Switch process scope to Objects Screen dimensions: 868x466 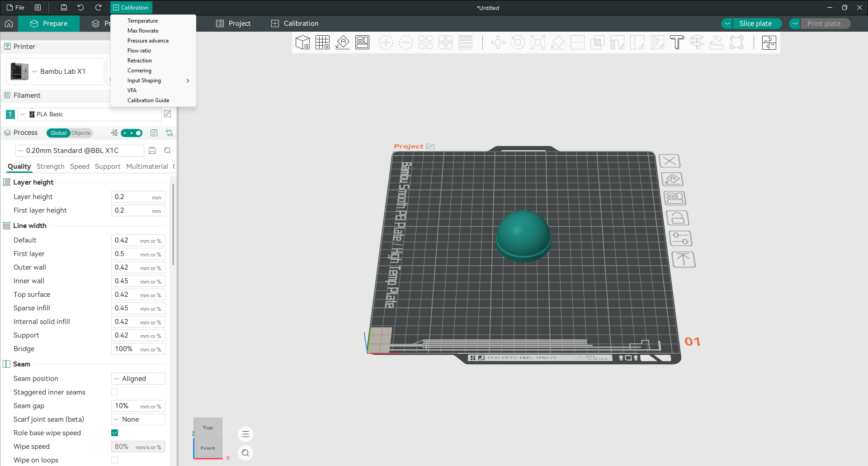[x=81, y=133]
